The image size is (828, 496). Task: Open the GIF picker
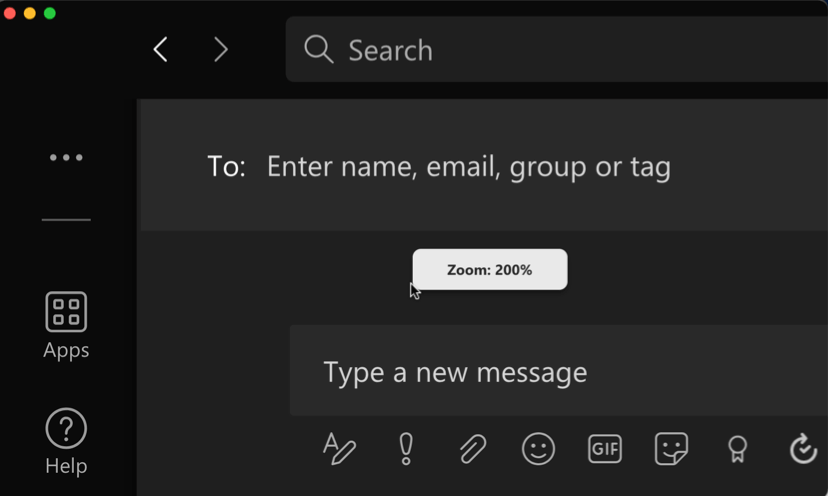coord(604,449)
